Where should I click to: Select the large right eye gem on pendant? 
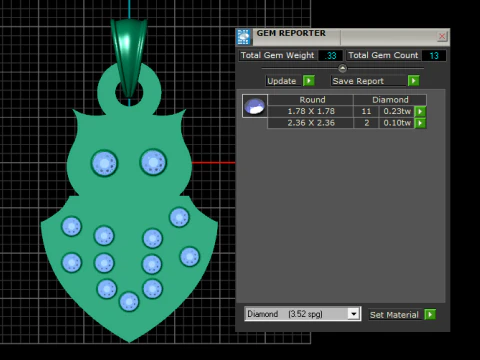pyautogui.click(x=153, y=162)
